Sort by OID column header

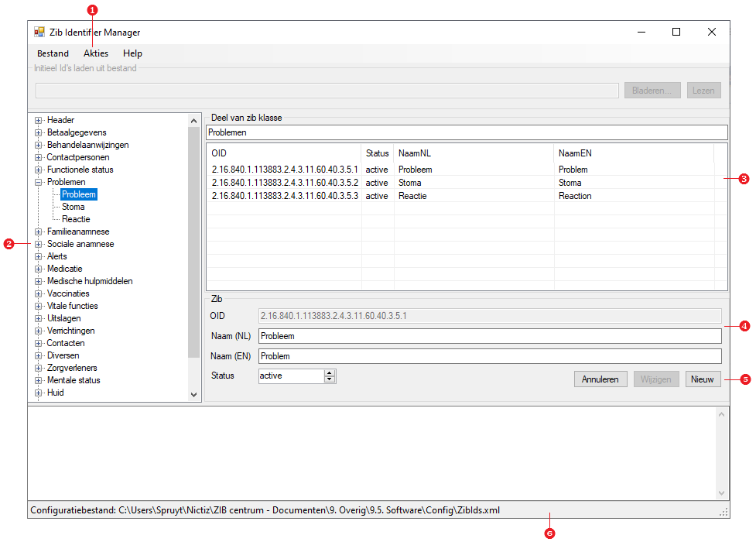pos(284,153)
